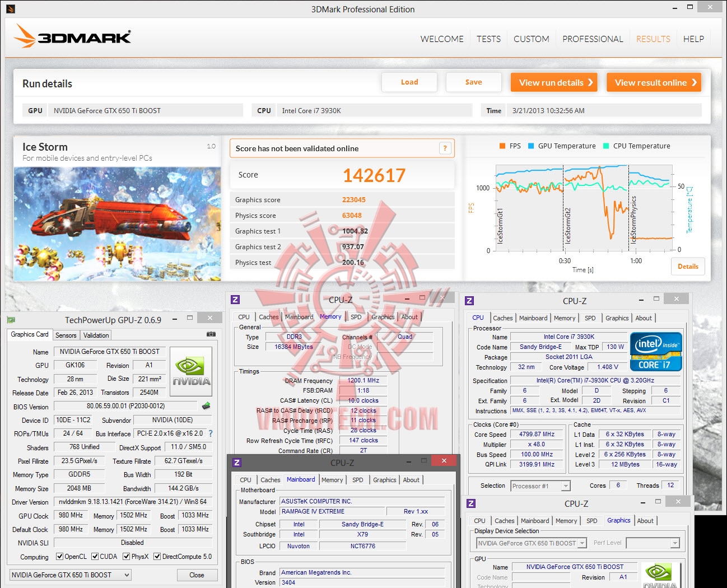Viewport: 727px width, 588px height.
Task: Open the Display Device Selection dropdown
Action: 531,543
